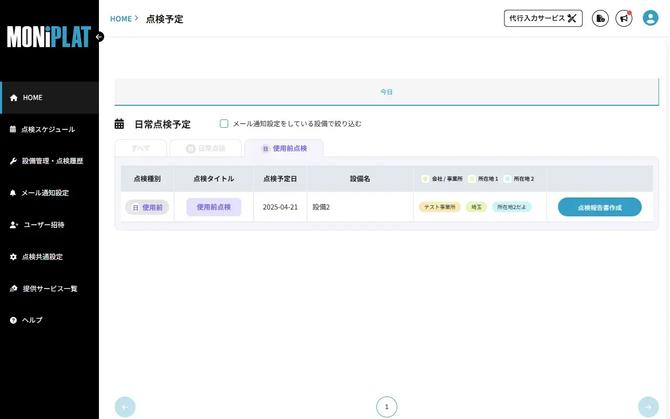The width and height of the screenshot is (670, 419).
Task: Open the 代行入力サービス button
Action: point(543,18)
